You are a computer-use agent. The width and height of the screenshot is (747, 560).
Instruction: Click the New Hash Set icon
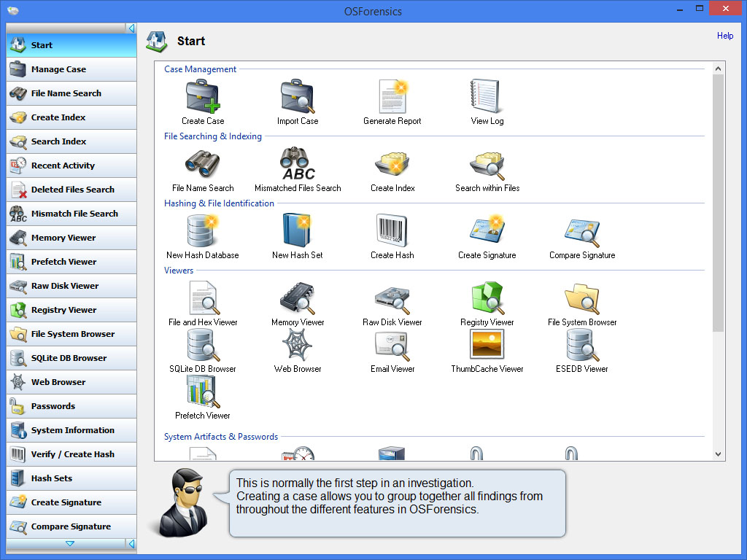pos(298,230)
